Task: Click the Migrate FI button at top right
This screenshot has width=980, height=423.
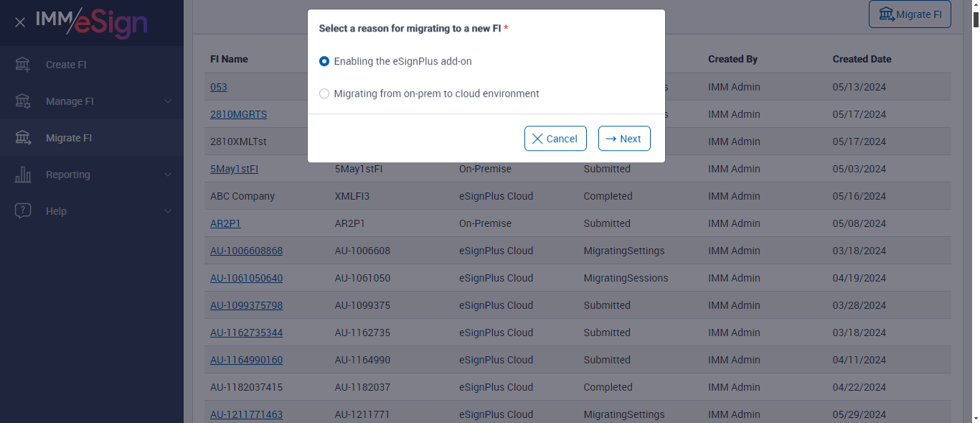Action: coord(910,14)
